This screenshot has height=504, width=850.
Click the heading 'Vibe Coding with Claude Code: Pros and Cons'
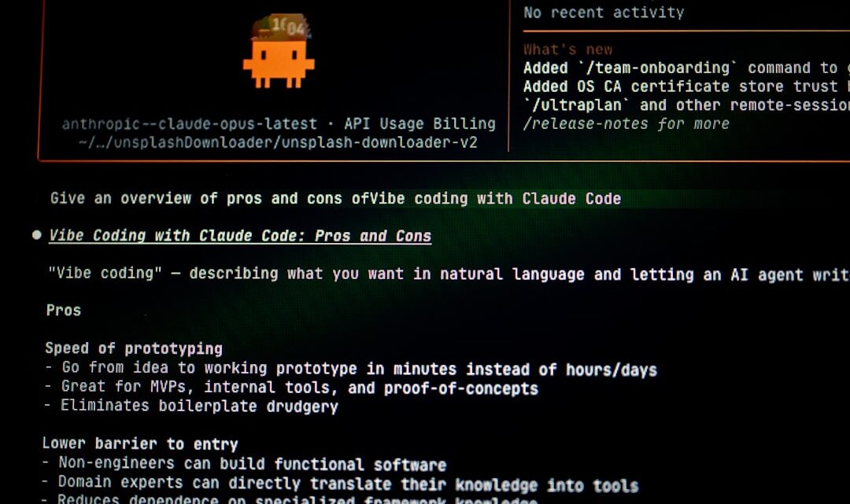[240, 236]
